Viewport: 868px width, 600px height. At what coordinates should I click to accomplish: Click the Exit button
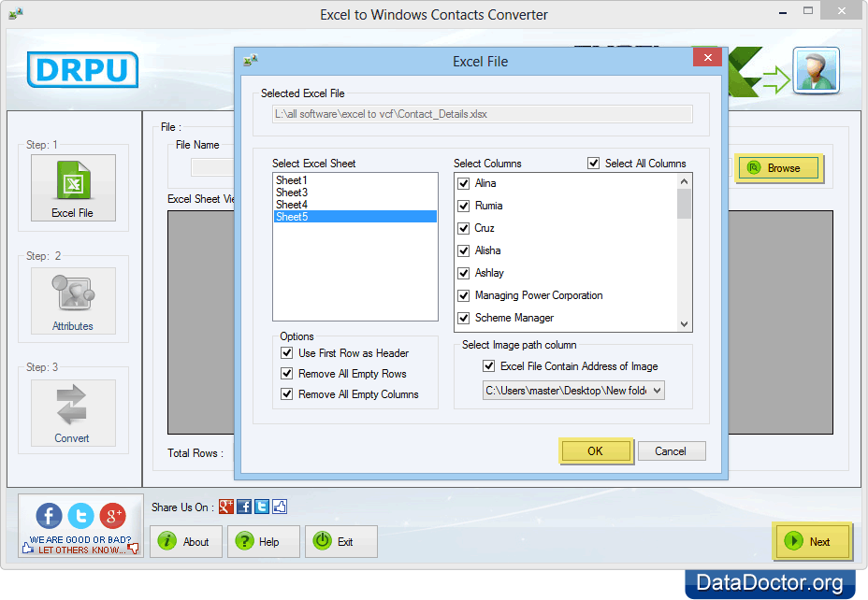[341, 541]
